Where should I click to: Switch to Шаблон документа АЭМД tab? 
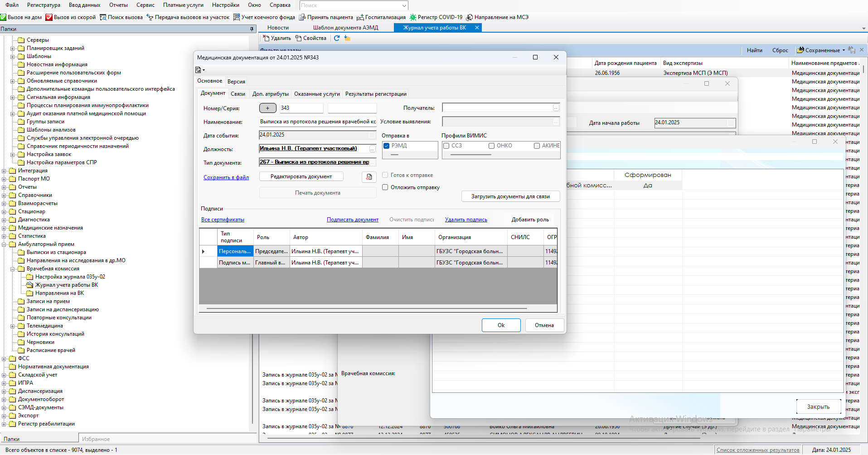tap(345, 28)
